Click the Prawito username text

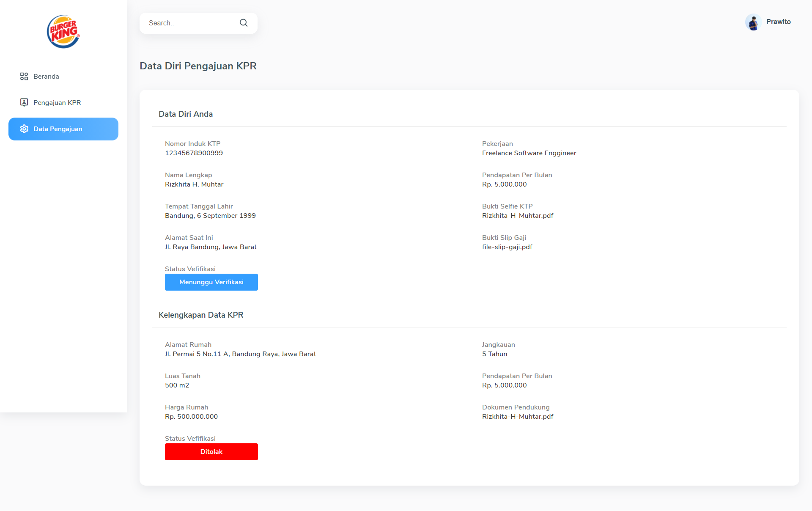coord(779,22)
